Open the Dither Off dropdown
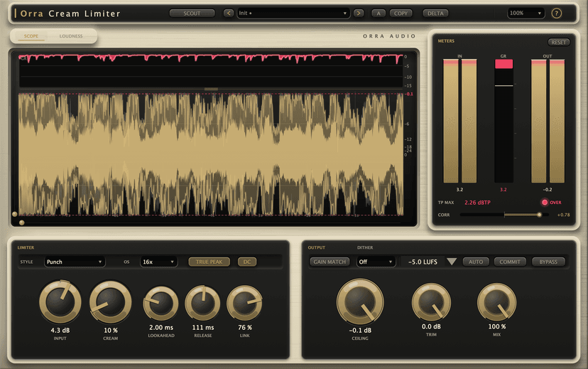The height and width of the screenshot is (369, 588). tap(376, 262)
